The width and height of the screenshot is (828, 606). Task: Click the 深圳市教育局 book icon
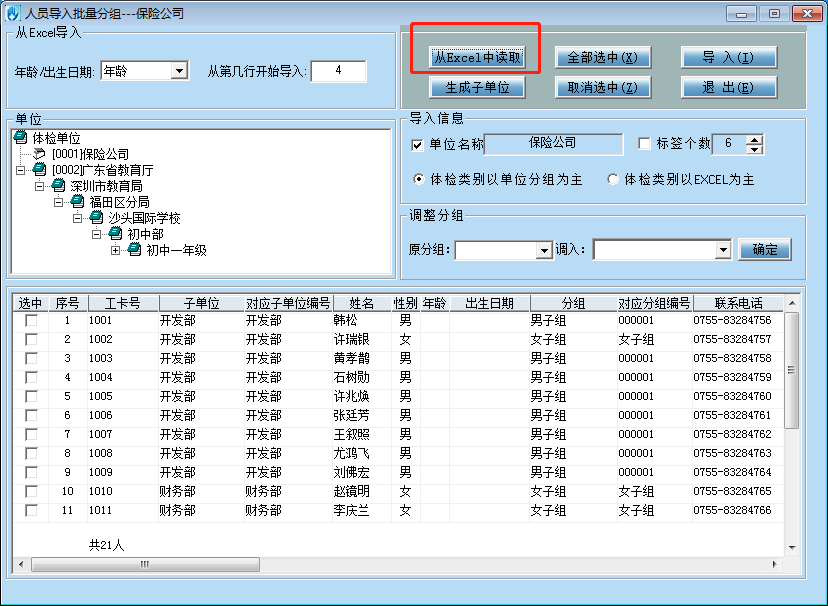pyautogui.click(x=59, y=186)
